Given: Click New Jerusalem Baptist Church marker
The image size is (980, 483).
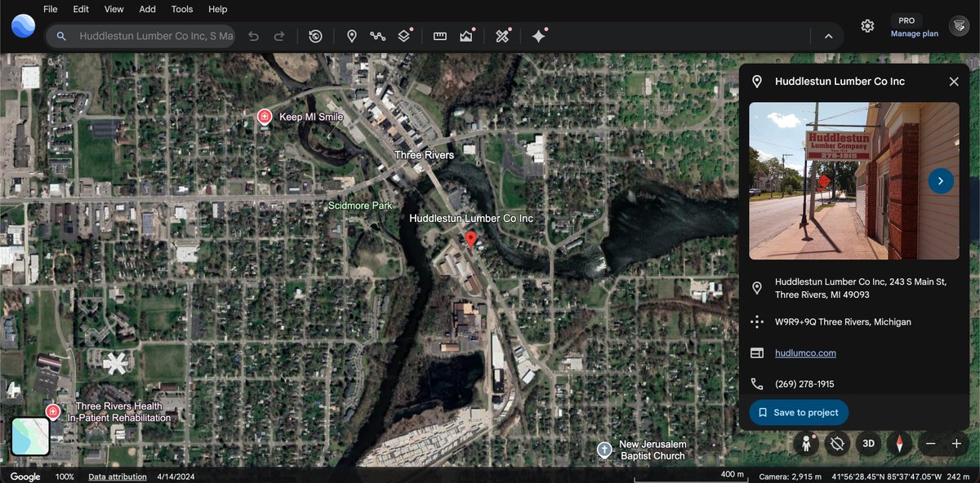Looking at the screenshot, I should (604, 450).
